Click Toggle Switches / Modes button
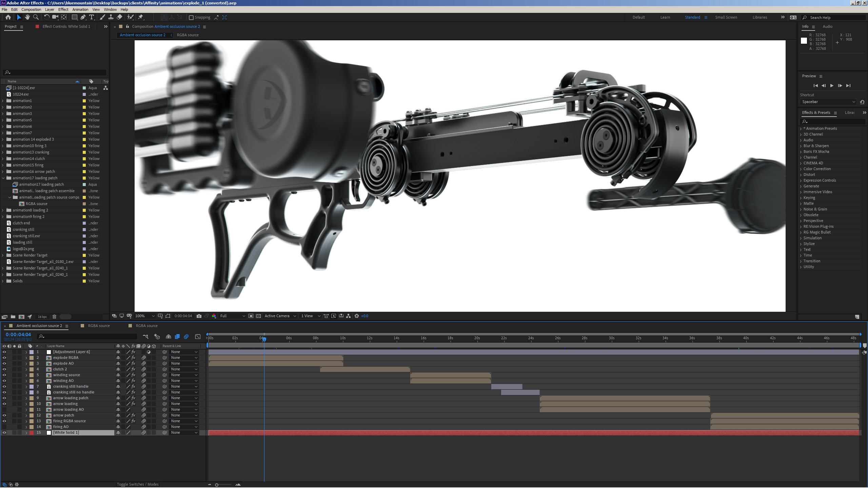Image resolution: width=868 pixels, height=488 pixels. 138,484
